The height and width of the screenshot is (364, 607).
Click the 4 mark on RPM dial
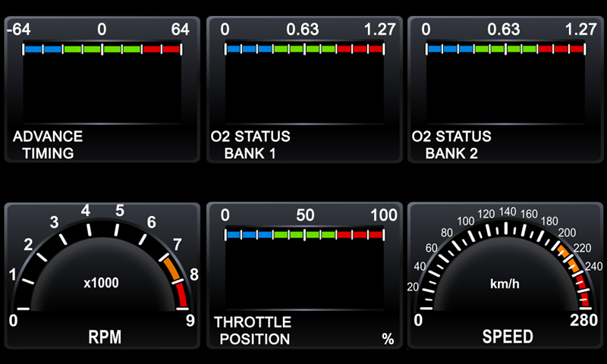pos(86,211)
